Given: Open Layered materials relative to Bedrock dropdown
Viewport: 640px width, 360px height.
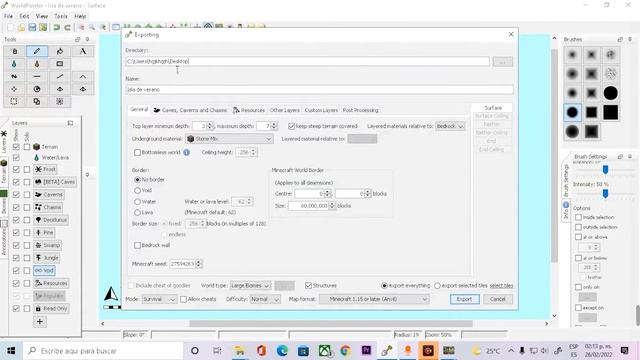Looking at the screenshot, I should [x=450, y=126].
